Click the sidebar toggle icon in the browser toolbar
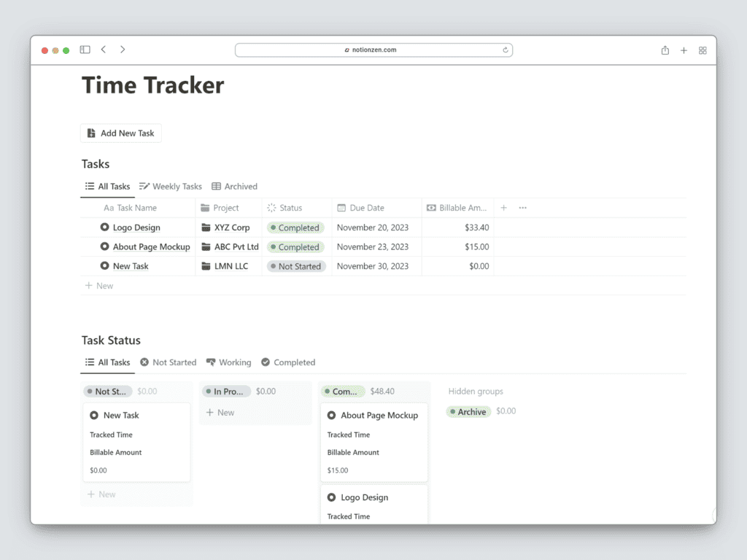 [85, 49]
